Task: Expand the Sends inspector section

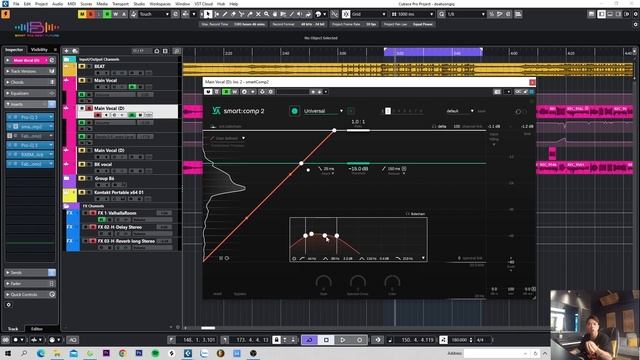Action: click(30, 272)
